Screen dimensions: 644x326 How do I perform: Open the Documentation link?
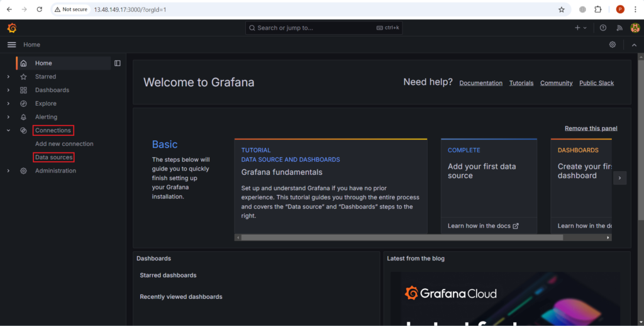(x=480, y=83)
